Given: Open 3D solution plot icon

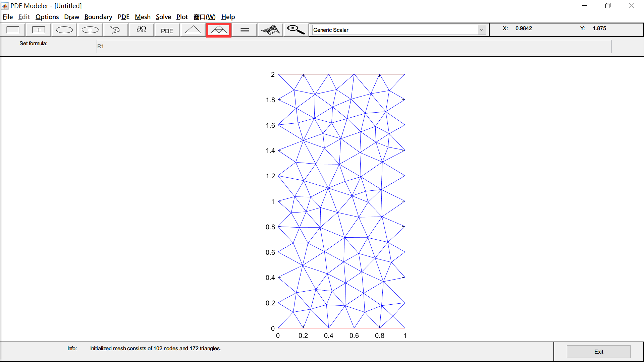Looking at the screenshot, I should pos(270,30).
